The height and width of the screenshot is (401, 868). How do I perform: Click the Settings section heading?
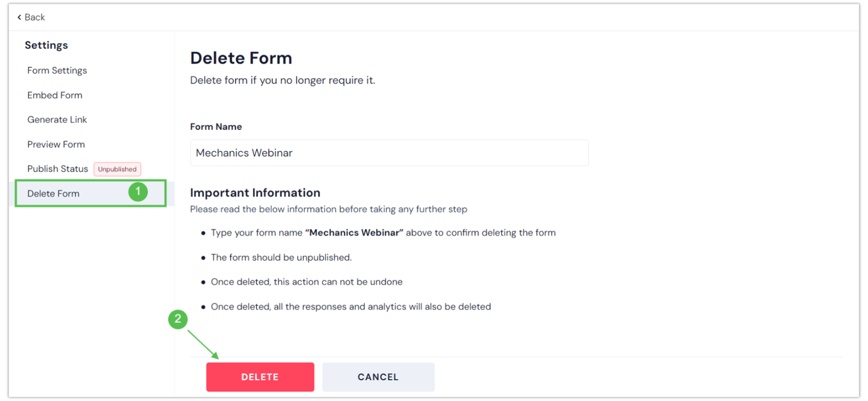pos(46,45)
